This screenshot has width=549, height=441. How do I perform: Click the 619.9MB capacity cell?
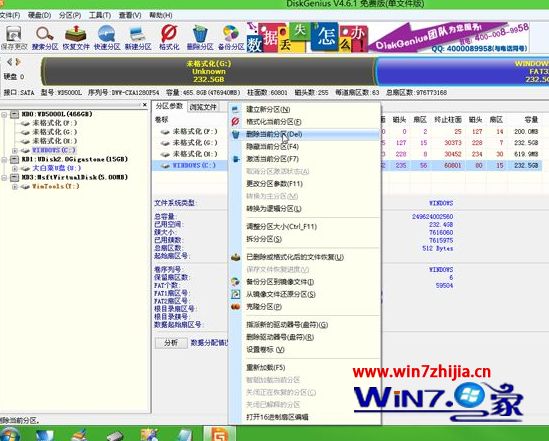[x=526, y=154]
